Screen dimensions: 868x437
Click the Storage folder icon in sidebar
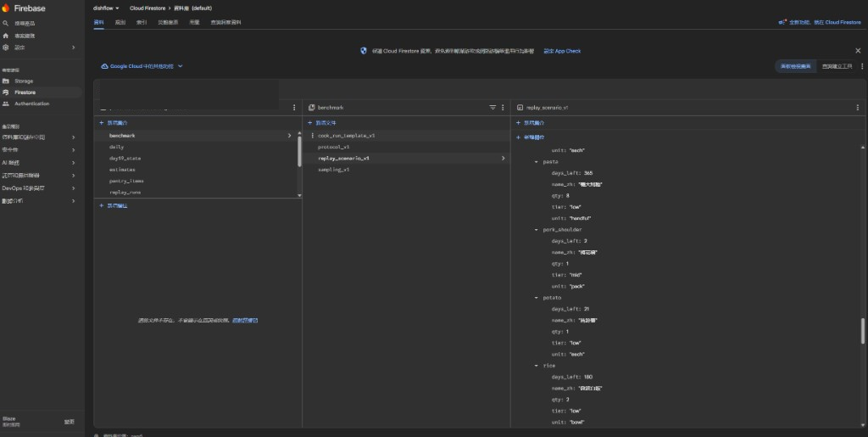[x=6, y=81]
